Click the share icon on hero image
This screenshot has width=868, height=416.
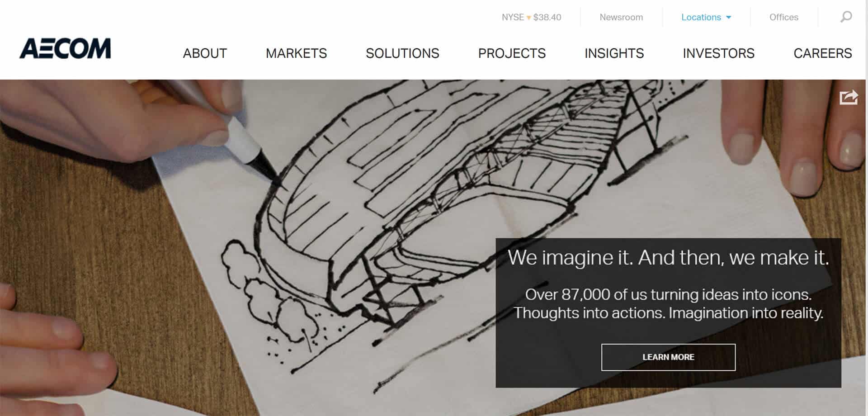pyautogui.click(x=849, y=97)
